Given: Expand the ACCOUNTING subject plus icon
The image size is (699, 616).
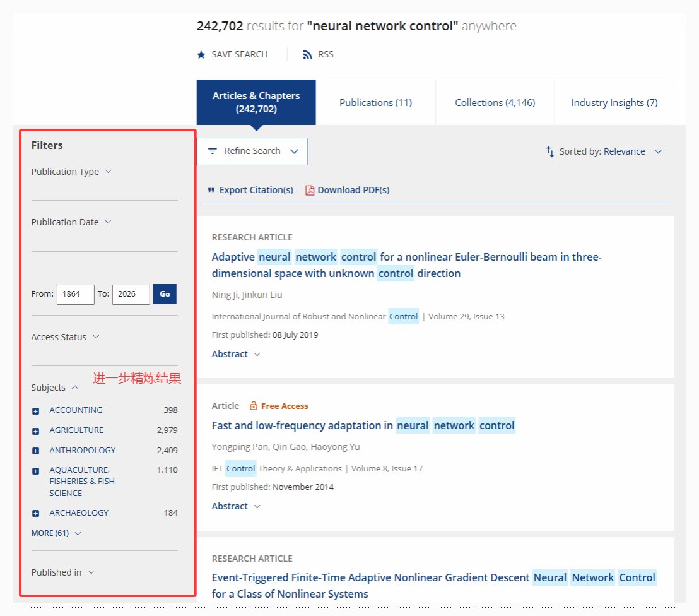Looking at the screenshot, I should click(x=36, y=411).
